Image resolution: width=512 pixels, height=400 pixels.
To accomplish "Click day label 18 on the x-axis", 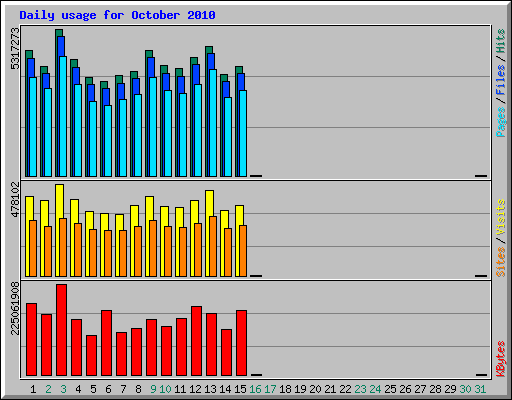I will coord(285,389).
